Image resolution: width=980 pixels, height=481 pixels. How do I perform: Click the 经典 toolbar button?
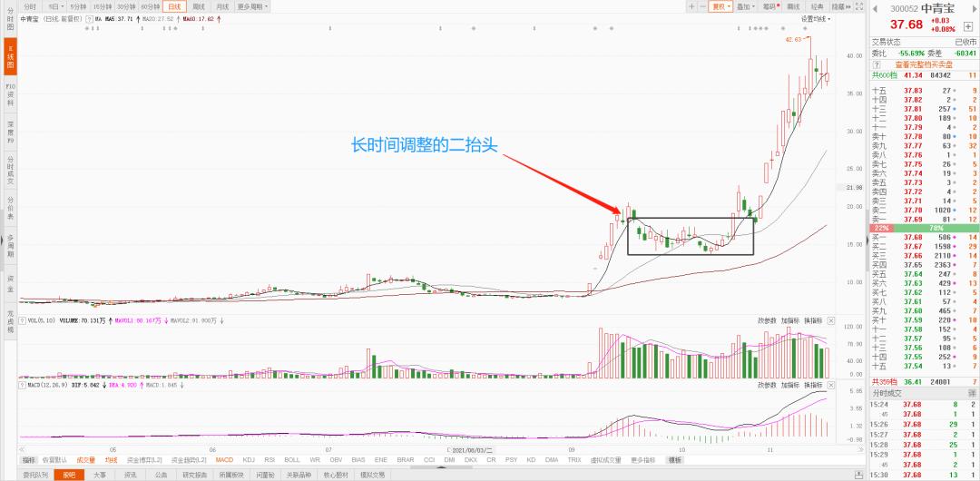click(x=818, y=6)
